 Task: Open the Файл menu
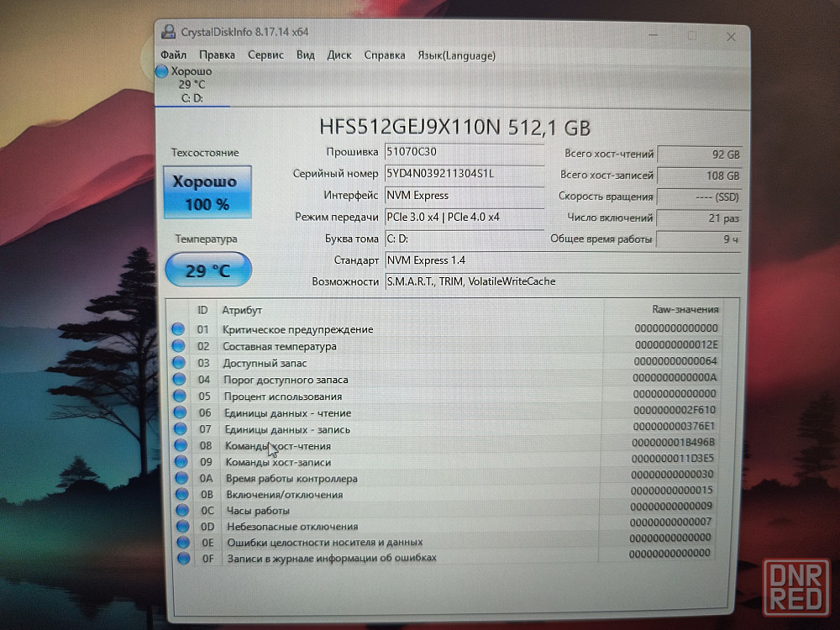[173, 55]
